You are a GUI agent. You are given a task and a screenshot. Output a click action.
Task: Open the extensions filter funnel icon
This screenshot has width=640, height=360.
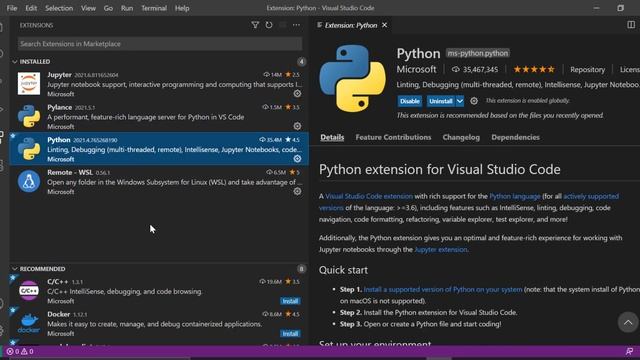[255, 25]
